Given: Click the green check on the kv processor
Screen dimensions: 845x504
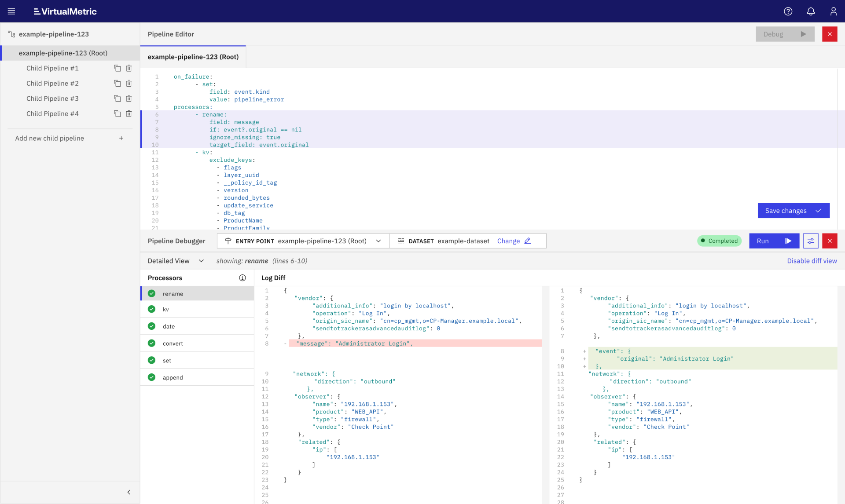Looking at the screenshot, I should click(x=152, y=309).
